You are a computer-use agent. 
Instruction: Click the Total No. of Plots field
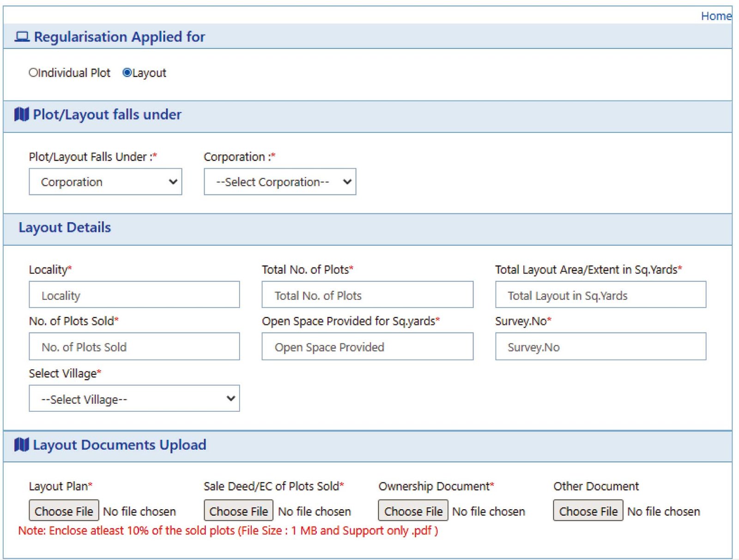coord(367,294)
